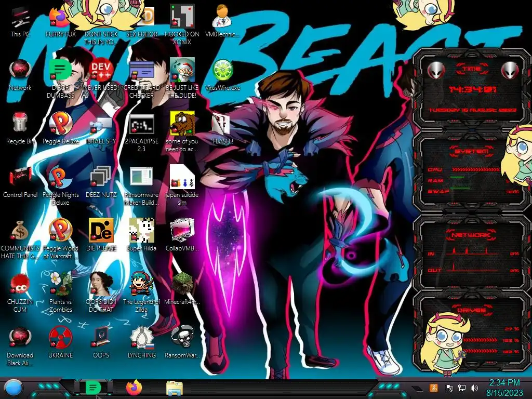
Task: Open the SEX EDITOR desktop shortcut
Action: point(147,16)
